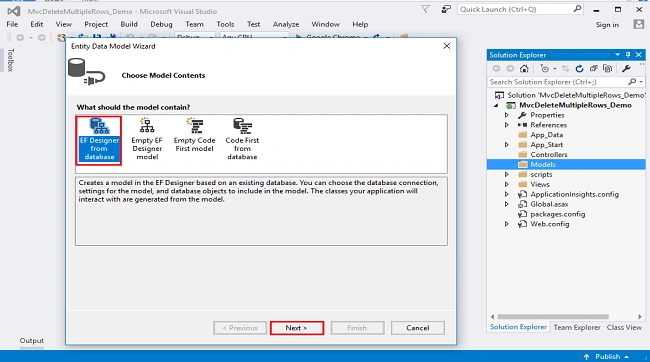Click search magnifier icon in Solution Explorer
The height and width of the screenshot is (362, 650).
pos(632,82)
